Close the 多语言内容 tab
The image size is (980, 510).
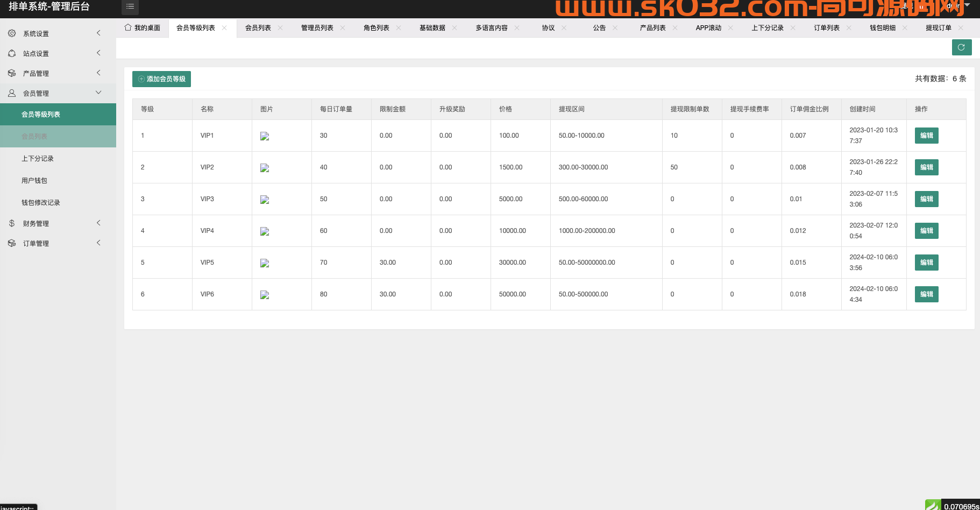coord(517,28)
